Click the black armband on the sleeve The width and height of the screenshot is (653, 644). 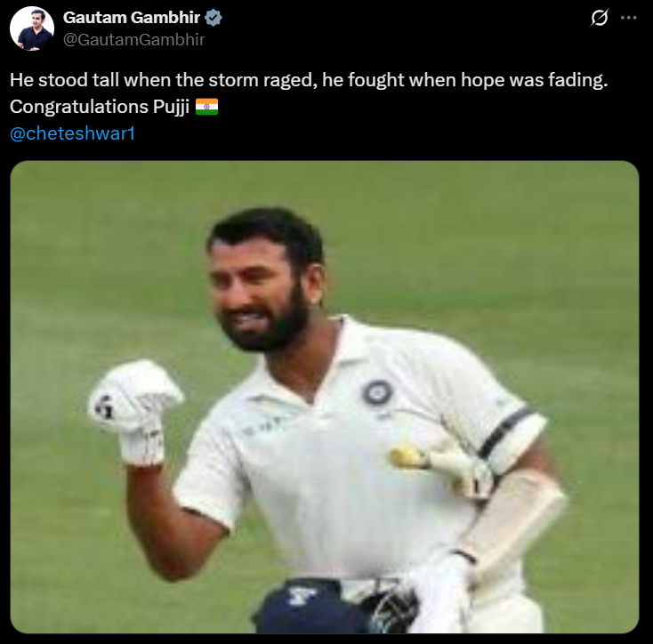pyautogui.click(x=505, y=431)
